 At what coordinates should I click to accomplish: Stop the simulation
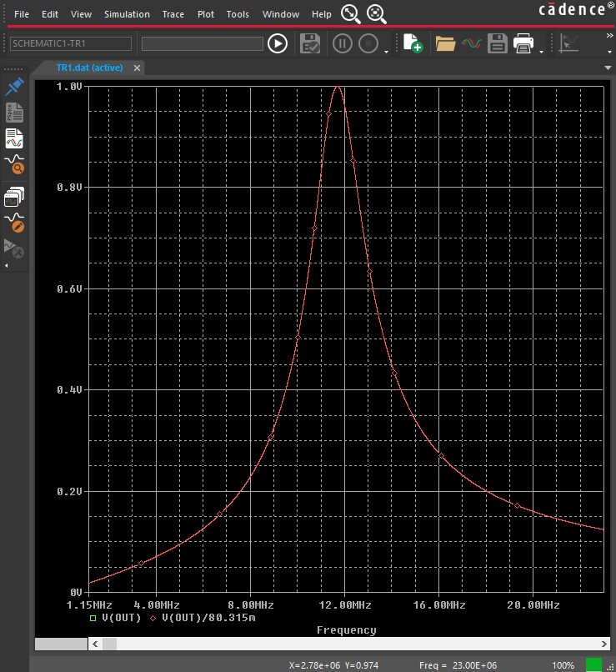pyautogui.click(x=368, y=43)
